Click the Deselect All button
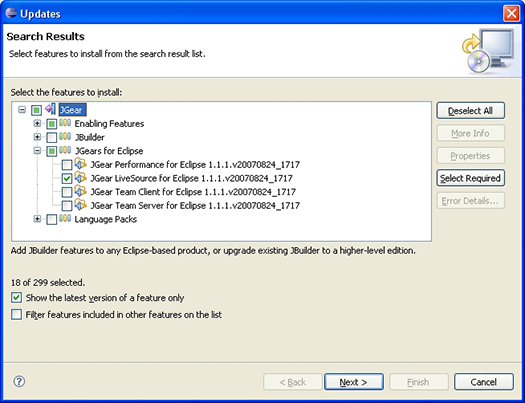 (470, 110)
